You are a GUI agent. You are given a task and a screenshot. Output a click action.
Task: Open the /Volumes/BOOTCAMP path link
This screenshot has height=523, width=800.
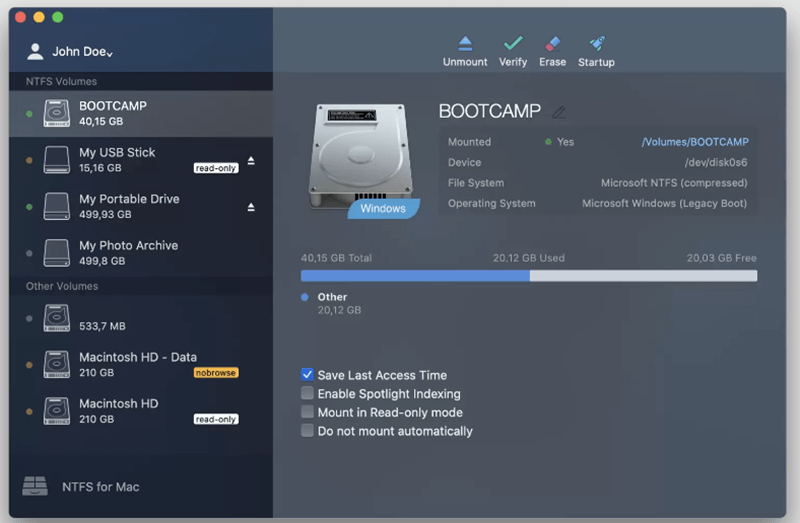click(x=694, y=142)
